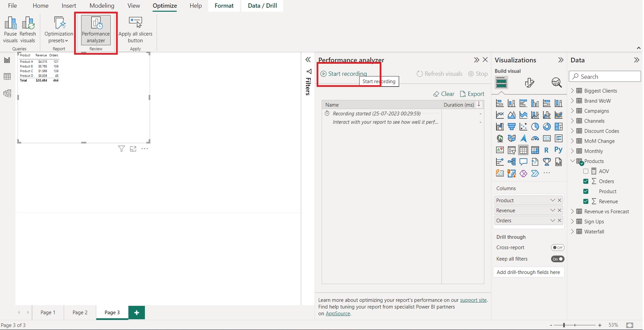Select the Pie chart visual
Screen dimensions: 644x330
535,126
